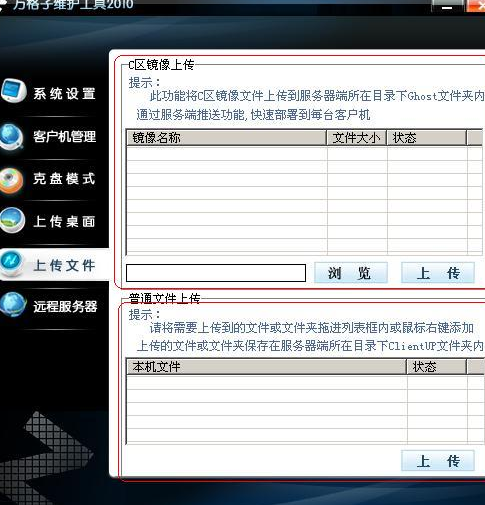
Task: Click the 上传文件 lightning icon
Action: (13, 263)
